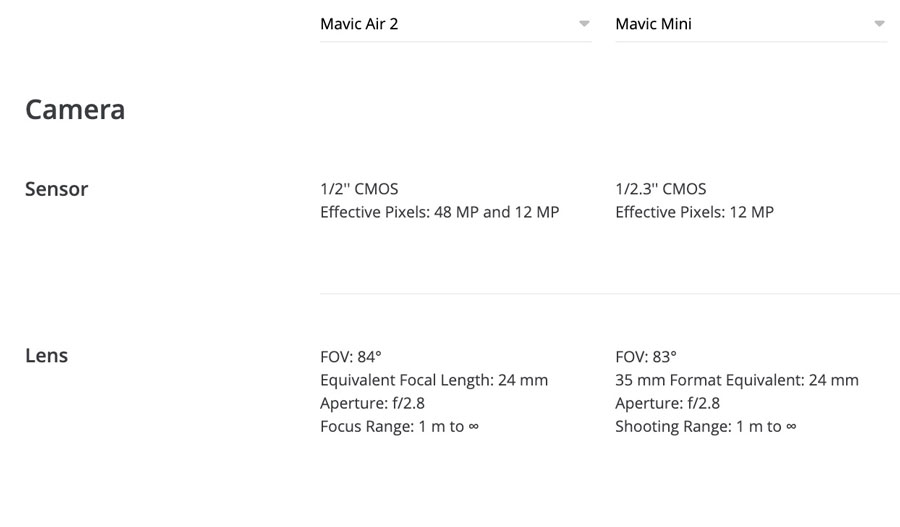Click the arrow icon beside Mavic Mini
This screenshot has height=527, width=900.
(x=879, y=24)
